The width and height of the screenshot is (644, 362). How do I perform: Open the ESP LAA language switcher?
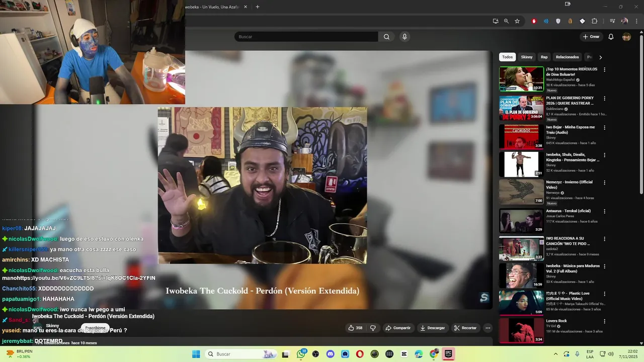click(x=590, y=354)
